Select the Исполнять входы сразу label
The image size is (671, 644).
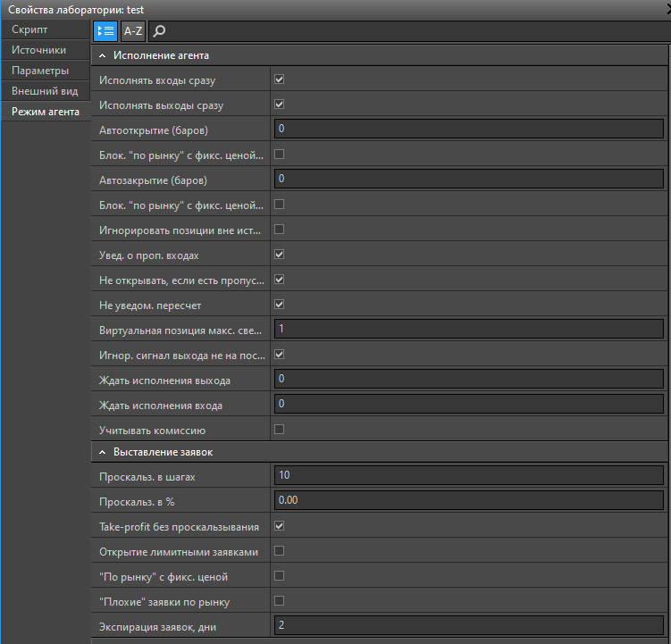pyautogui.click(x=157, y=80)
